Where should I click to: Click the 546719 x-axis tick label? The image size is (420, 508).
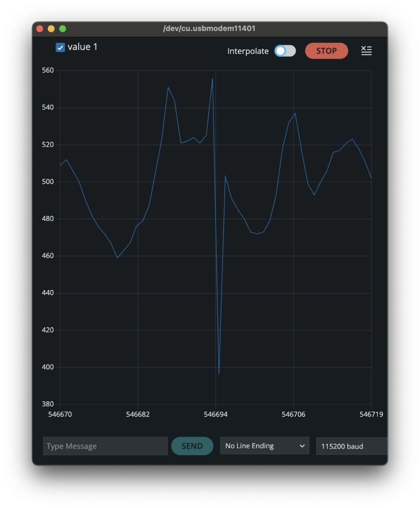click(371, 414)
